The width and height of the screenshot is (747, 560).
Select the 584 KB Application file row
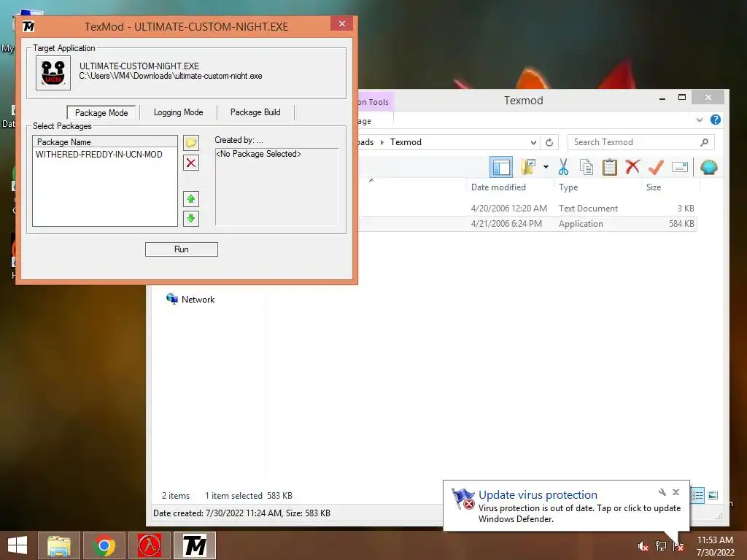pyautogui.click(x=528, y=224)
